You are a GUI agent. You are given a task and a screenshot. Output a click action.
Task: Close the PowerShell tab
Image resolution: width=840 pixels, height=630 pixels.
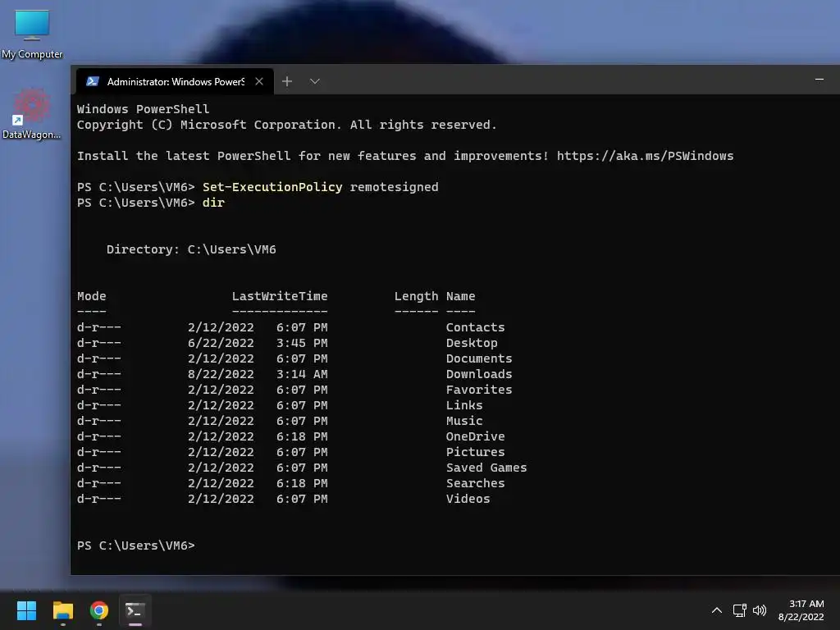point(259,81)
